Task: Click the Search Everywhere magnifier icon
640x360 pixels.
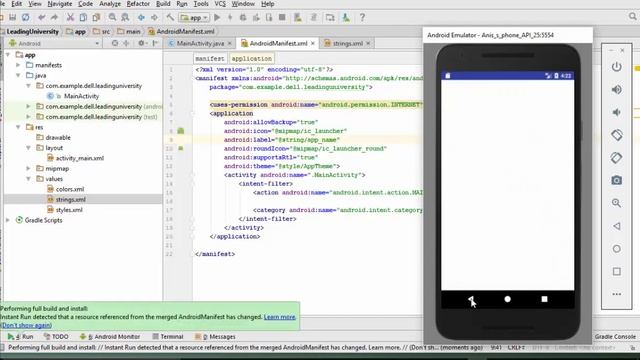Action: pos(633,17)
